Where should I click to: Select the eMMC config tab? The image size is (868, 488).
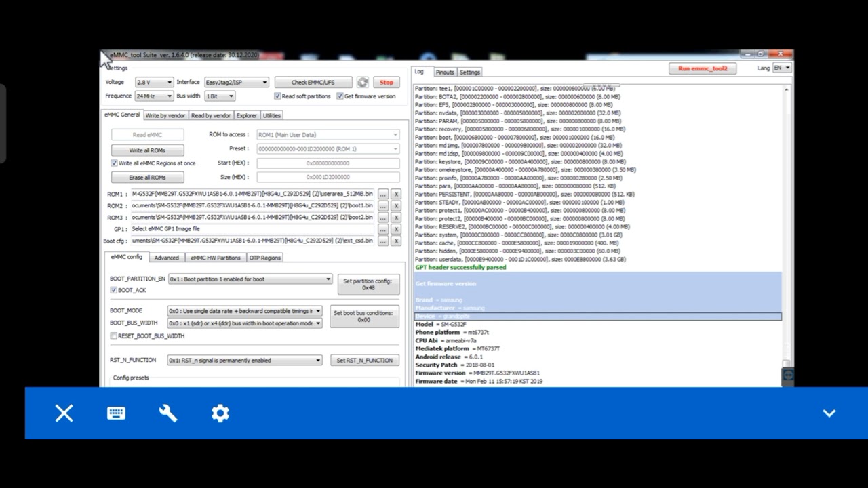coord(127,257)
